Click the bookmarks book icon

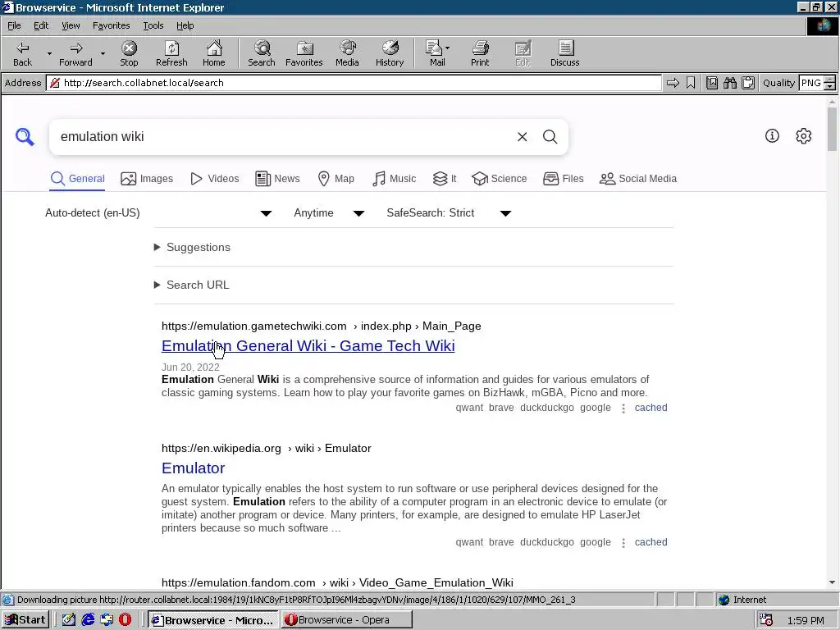pyautogui.click(x=712, y=83)
